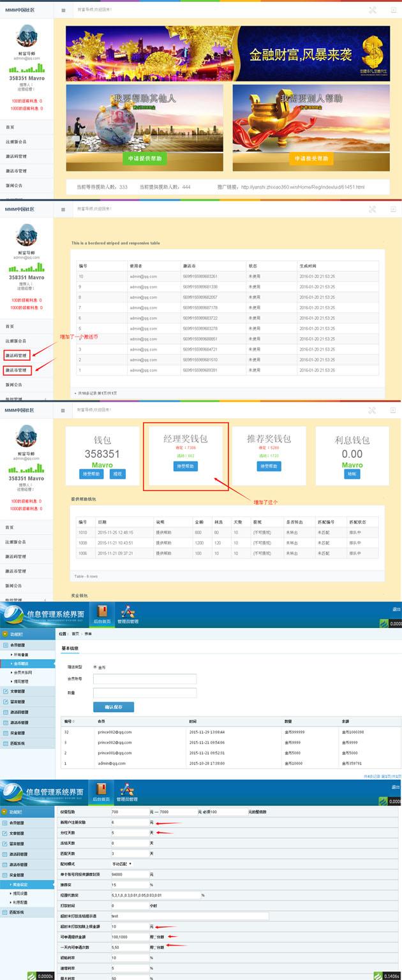Open the 配对模式 手动匹配 dropdown
This screenshot has height=980, width=402.
121,863
